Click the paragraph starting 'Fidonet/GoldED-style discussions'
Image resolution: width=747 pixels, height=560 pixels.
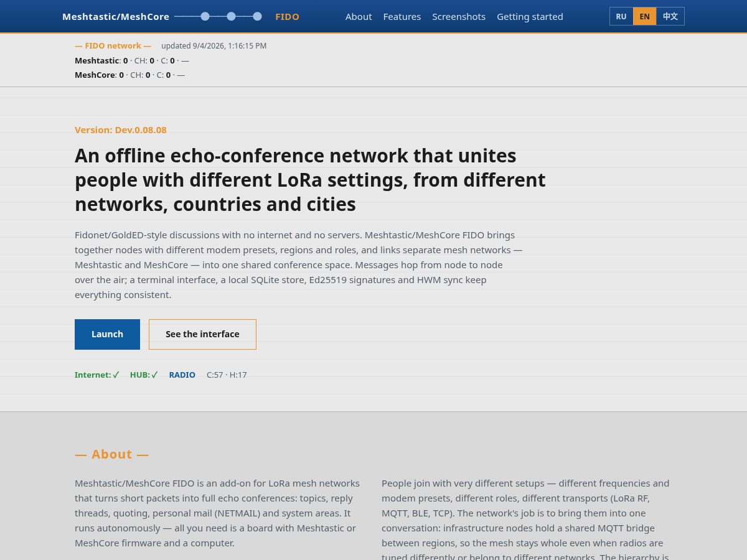pos(299,264)
